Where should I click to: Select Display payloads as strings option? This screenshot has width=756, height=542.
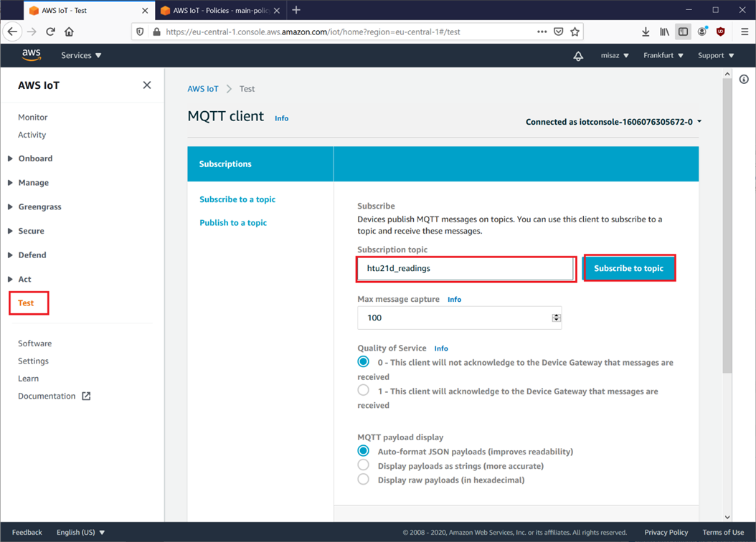364,465
